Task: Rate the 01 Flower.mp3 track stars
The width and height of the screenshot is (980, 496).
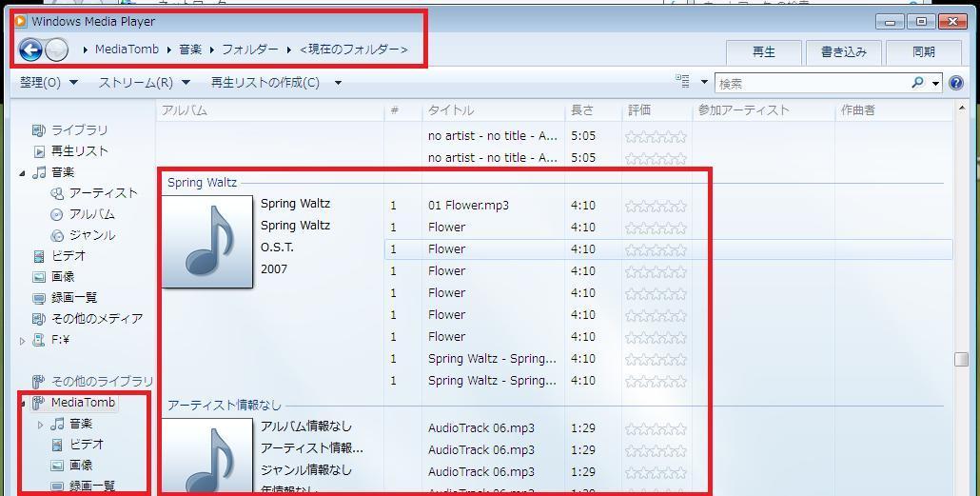Action: pyautogui.click(x=656, y=206)
